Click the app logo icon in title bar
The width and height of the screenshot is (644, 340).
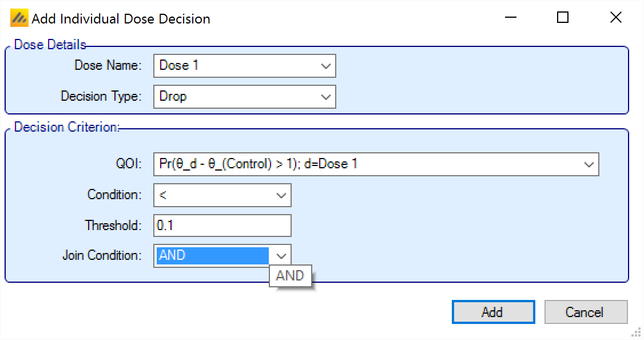(19, 19)
